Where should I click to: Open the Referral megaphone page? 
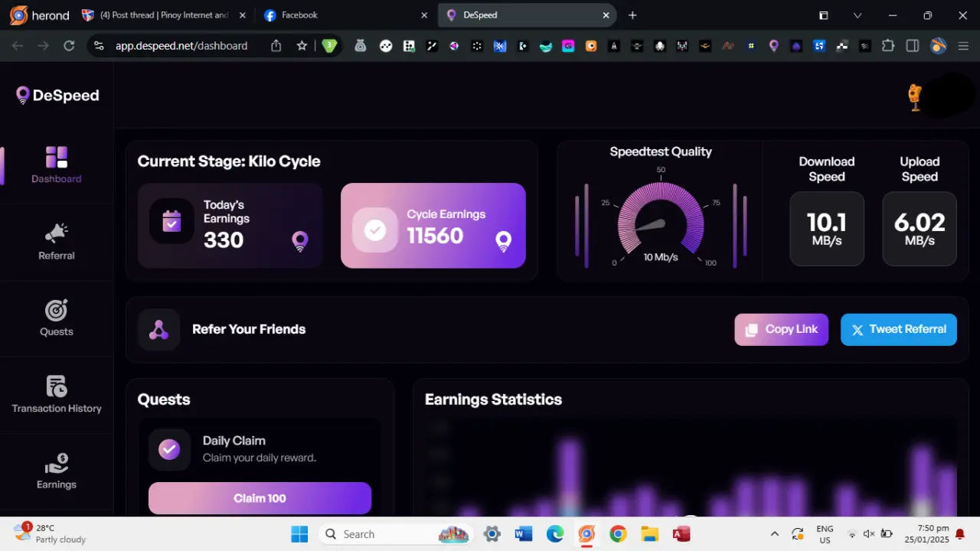(57, 242)
